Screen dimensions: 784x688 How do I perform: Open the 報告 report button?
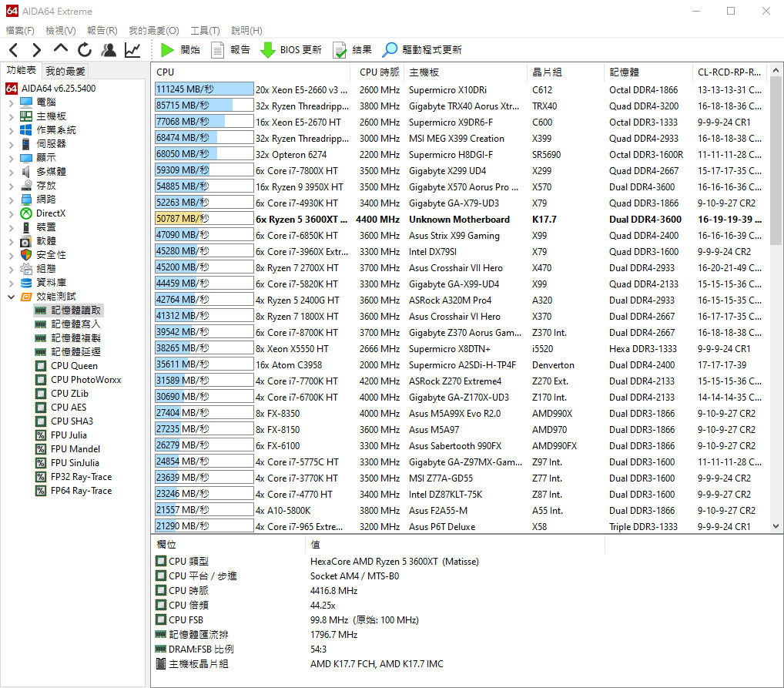pyautogui.click(x=230, y=49)
